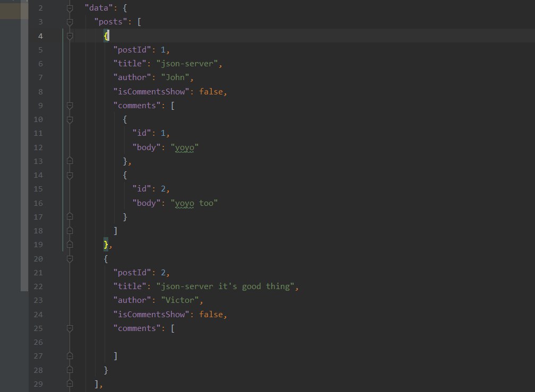This screenshot has height=392, width=535.
Task: Click the "isCommentsShow" key on line 8
Action: pyautogui.click(x=151, y=92)
